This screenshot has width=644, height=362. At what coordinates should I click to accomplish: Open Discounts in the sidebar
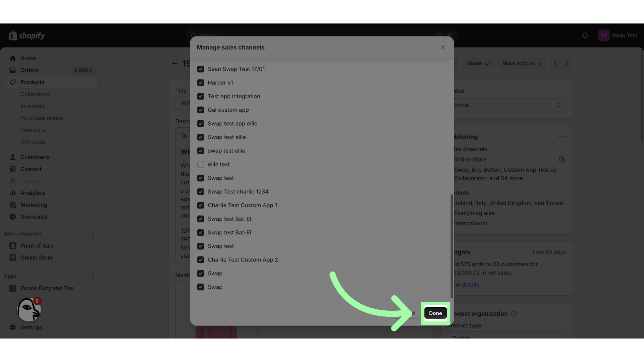33,217
